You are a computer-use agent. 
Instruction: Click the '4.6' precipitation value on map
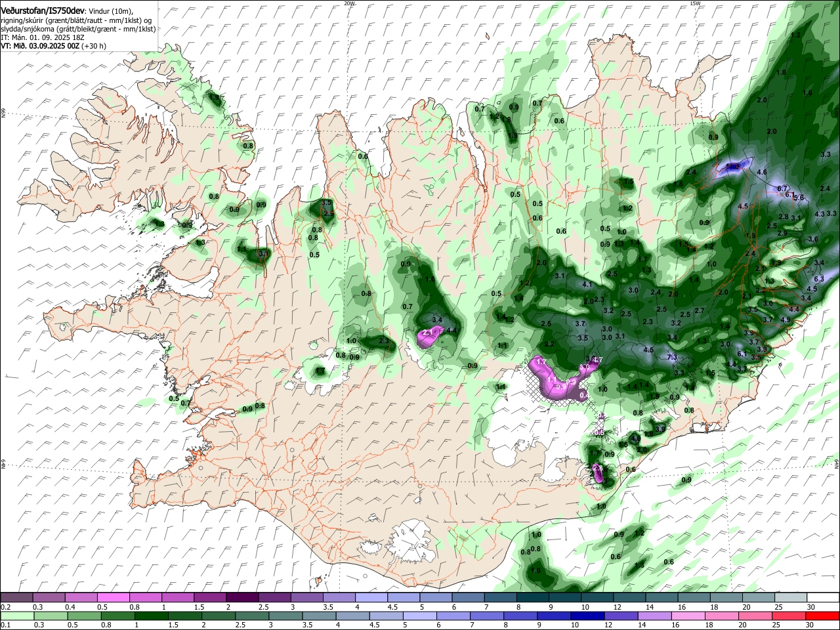[762, 172]
